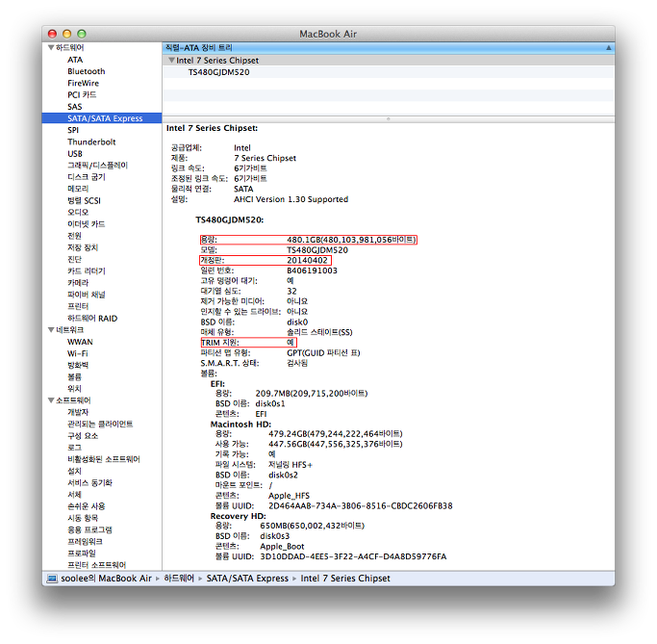The width and height of the screenshot is (657, 644).
Task: Open the 메모리 sidebar item
Action: coord(78,189)
